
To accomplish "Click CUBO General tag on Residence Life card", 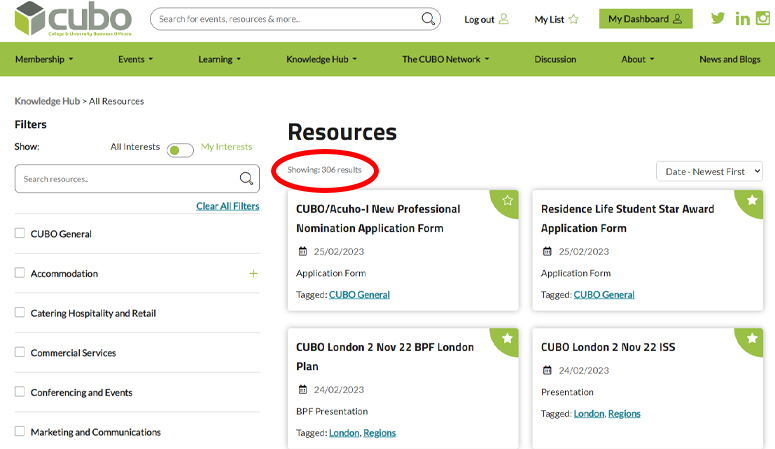I will tap(604, 295).
